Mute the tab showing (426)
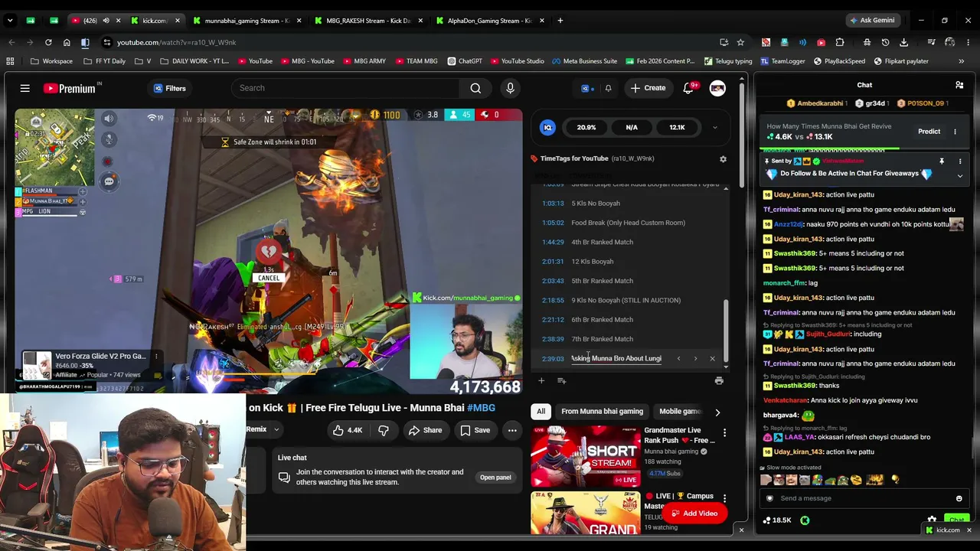The height and width of the screenshot is (551, 980). 106,21
